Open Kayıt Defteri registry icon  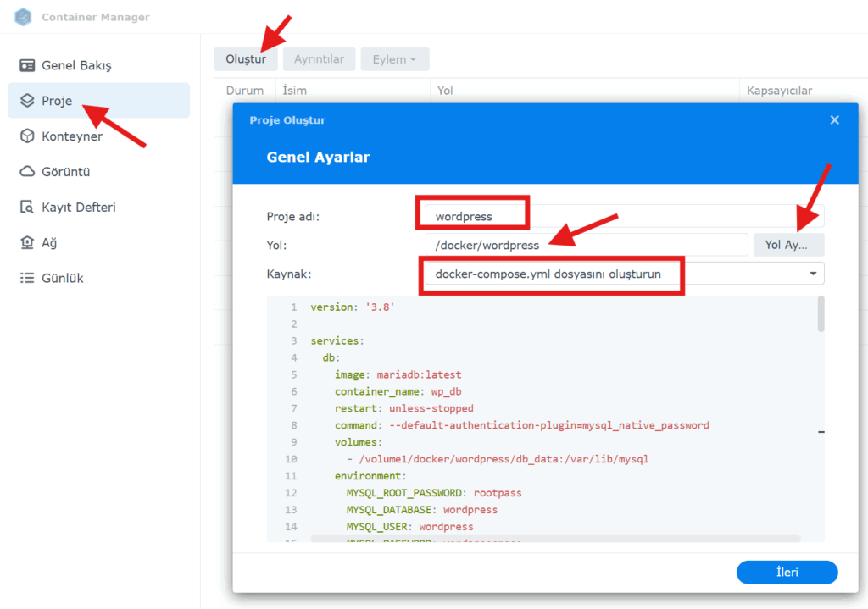(26, 207)
